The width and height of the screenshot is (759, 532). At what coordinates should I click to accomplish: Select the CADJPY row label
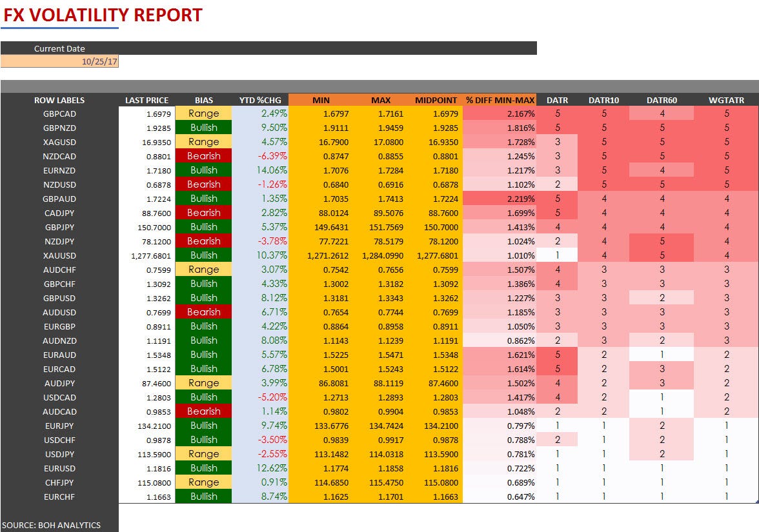(59, 213)
